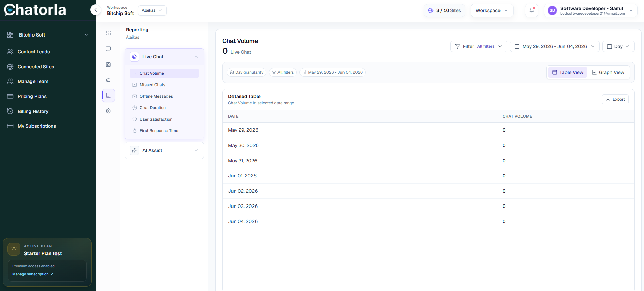
Task: Open the Alaikas site selector
Action: pyautogui.click(x=152, y=10)
